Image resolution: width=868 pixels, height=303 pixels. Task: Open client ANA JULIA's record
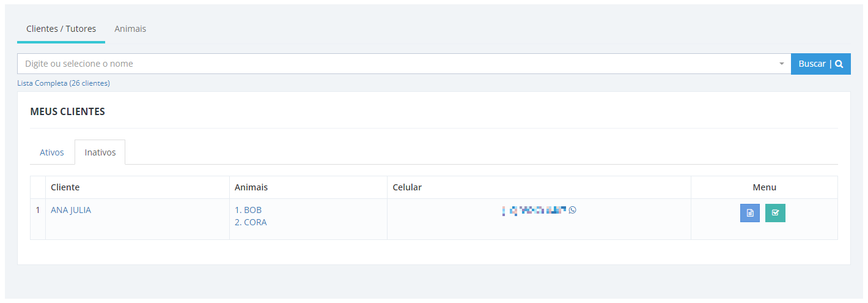point(71,210)
